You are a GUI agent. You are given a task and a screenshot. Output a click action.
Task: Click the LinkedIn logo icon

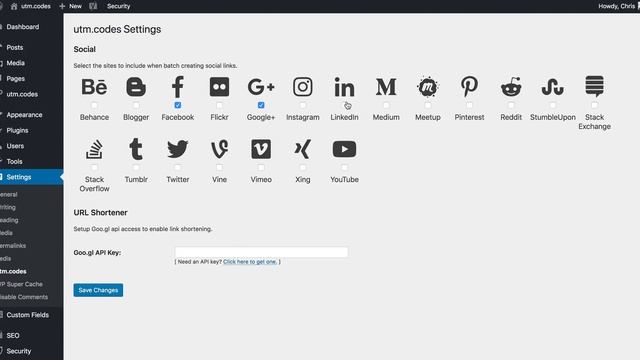344,87
